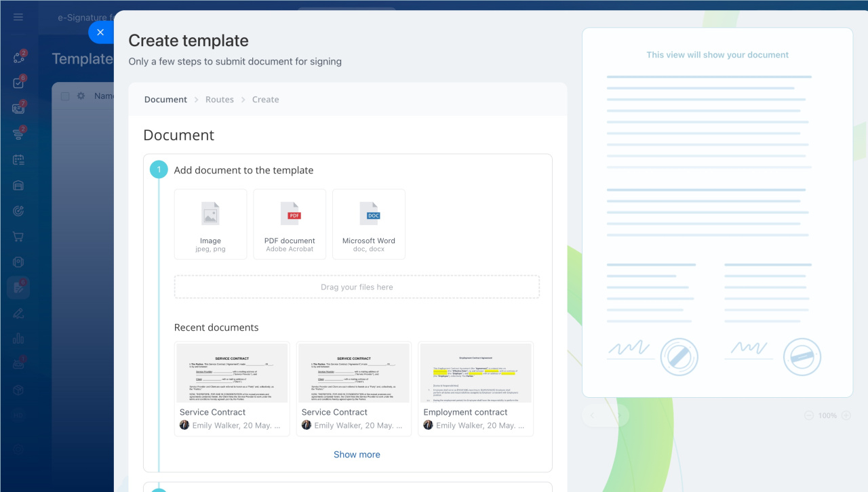
Task: Select the active e-Signature icon in sidebar
Action: 18,287
